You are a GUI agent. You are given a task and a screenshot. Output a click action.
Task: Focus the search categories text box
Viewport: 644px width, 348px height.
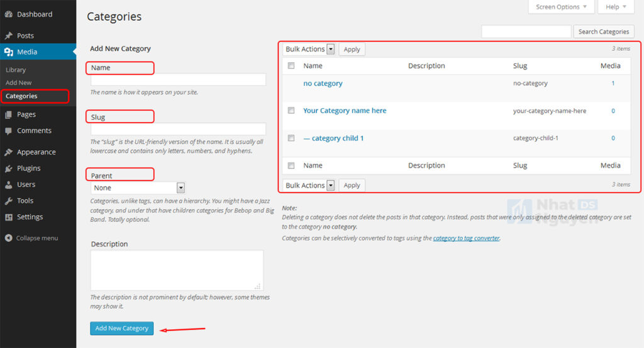tap(526, 31)
